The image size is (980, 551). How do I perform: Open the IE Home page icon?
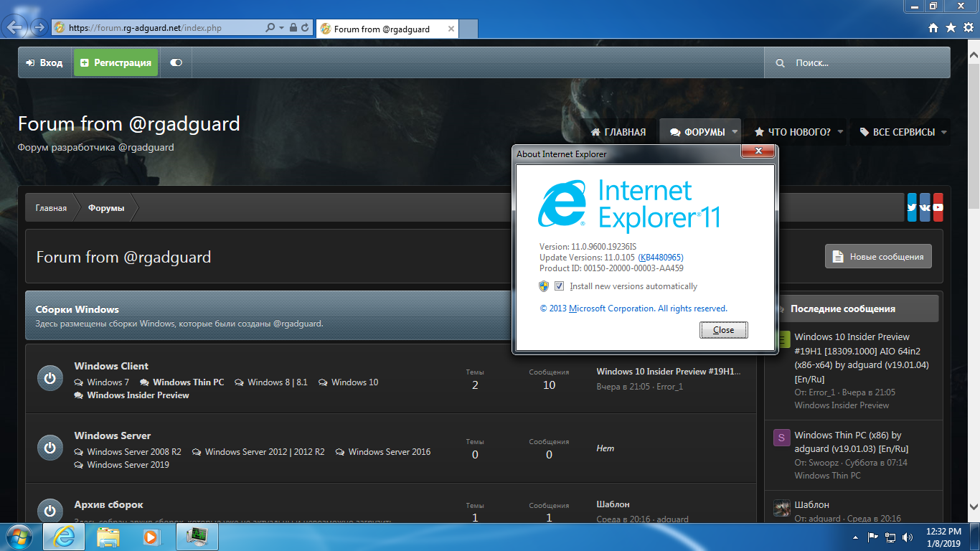pyautogui.click(x=933, y=28)
